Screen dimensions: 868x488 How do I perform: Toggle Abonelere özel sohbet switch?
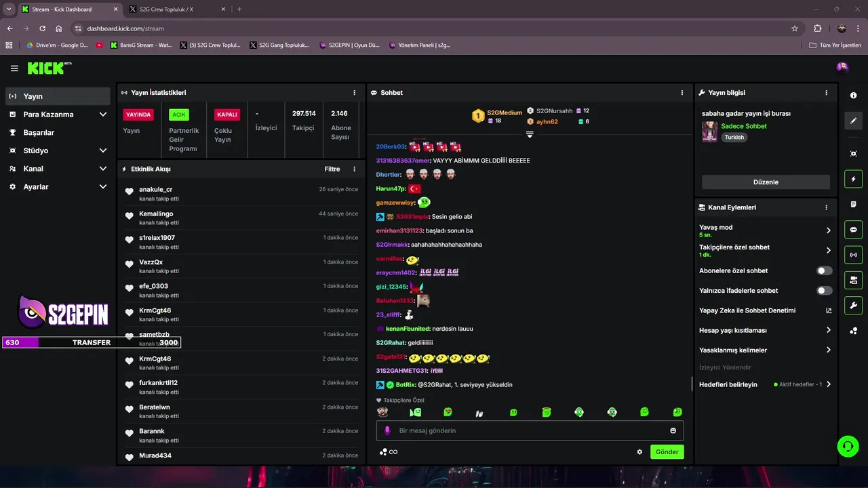coord(824,270)
